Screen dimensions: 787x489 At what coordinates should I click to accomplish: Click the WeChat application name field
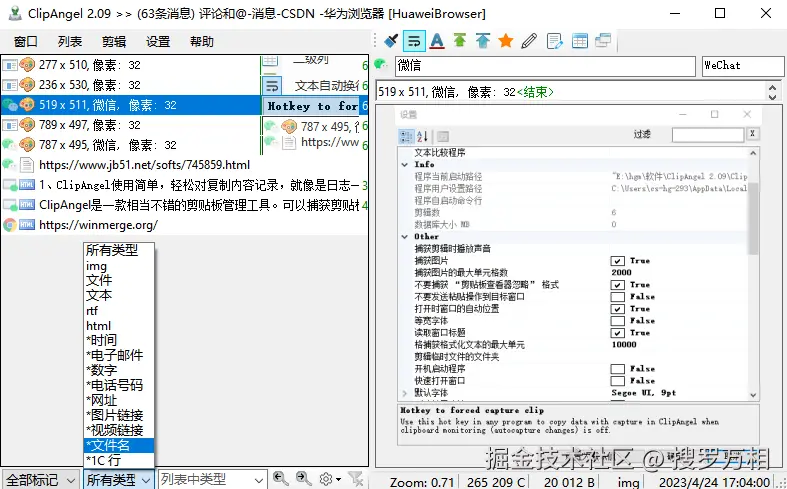pyautogui.click(x=743, y=66)
